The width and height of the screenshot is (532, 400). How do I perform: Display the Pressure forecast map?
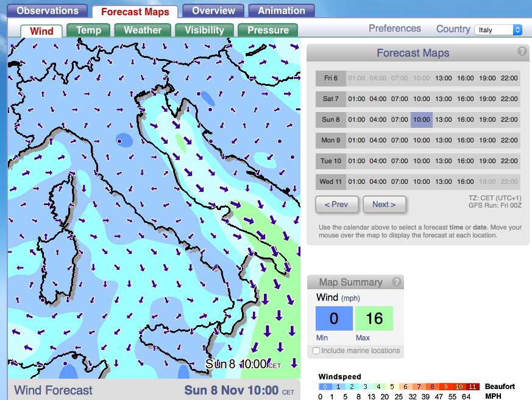pos(268,29)
